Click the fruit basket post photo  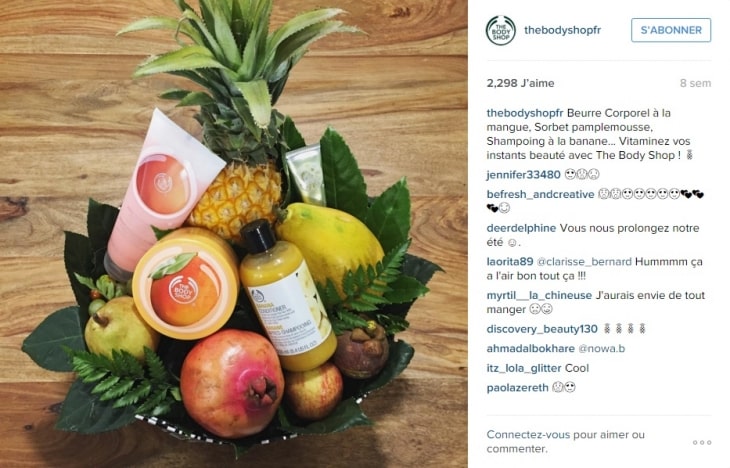point(234,234)
